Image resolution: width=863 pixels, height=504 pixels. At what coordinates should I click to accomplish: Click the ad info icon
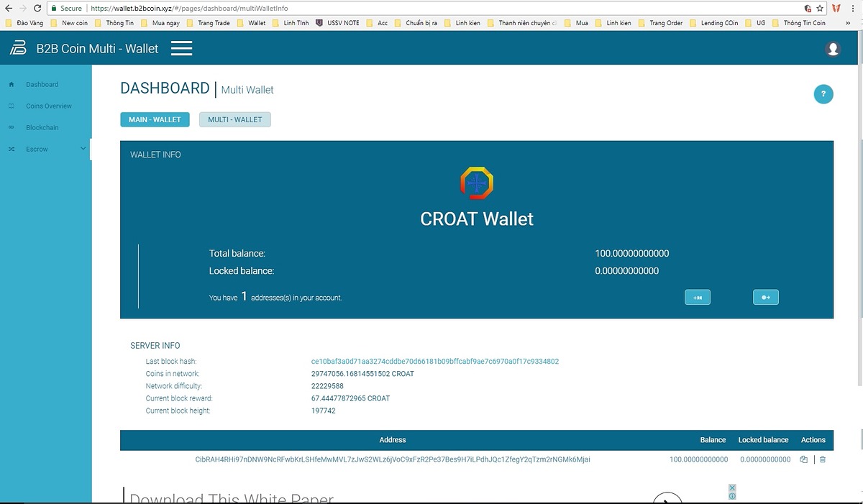pos(732,496)
